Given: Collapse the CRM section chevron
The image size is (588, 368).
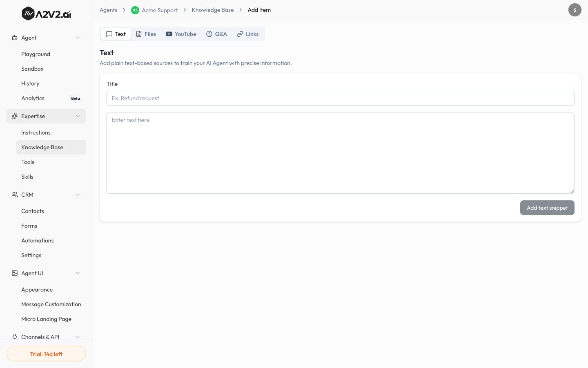Looking at the screenshot, I should point(78,195).
